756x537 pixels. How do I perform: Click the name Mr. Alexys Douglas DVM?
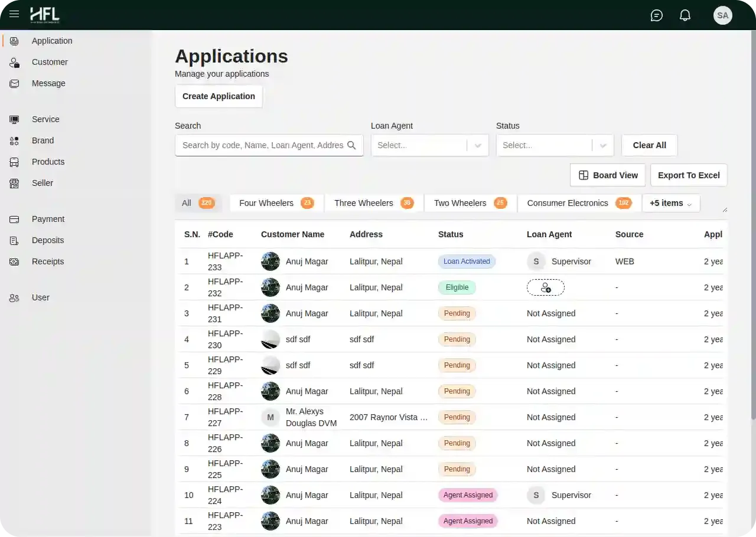(311, 417)
